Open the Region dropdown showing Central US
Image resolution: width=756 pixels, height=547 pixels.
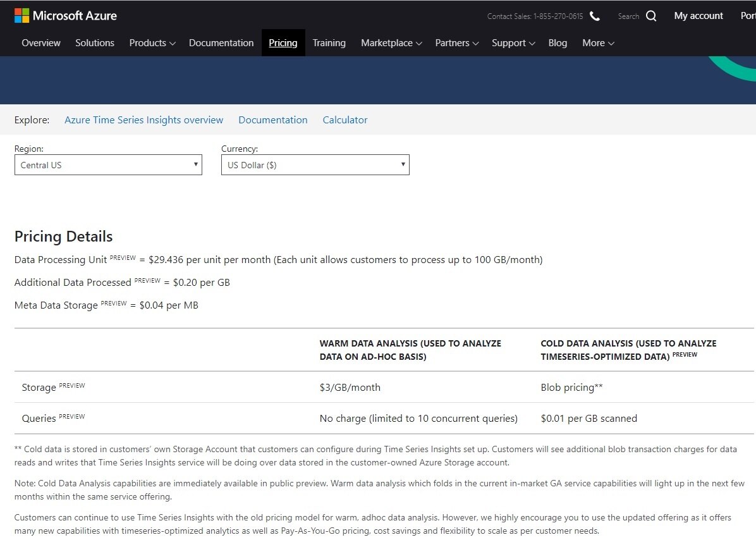108,165
